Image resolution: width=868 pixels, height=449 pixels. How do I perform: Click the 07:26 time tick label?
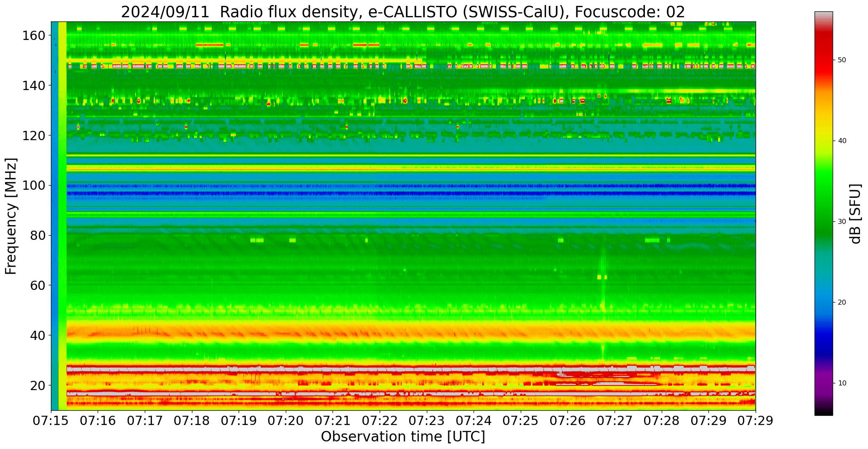click(568, 420)
